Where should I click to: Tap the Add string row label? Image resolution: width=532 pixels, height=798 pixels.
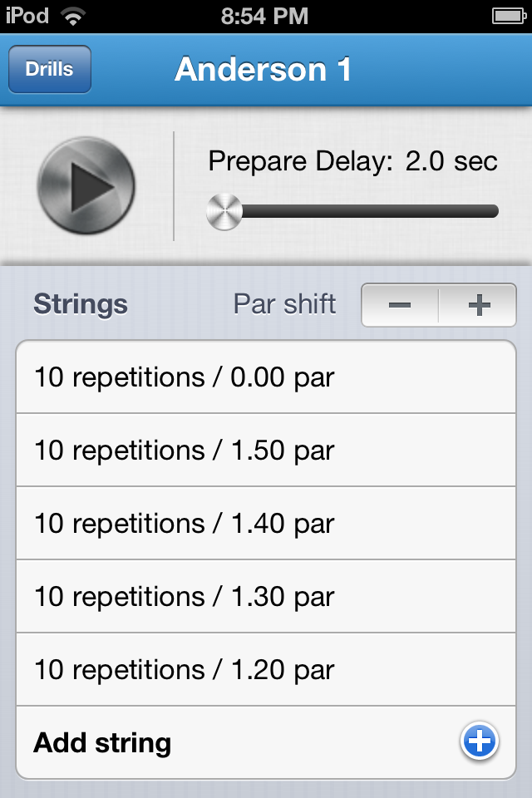[x=102, y=742]
